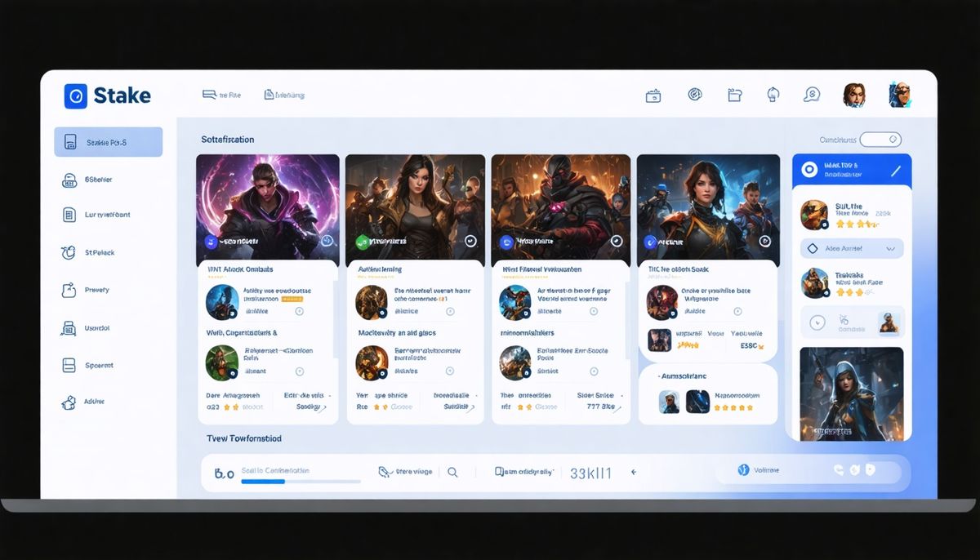The image size is (980, 560).
Task: Click the blue progress bar in bottom bar
Action: [263, 482]
